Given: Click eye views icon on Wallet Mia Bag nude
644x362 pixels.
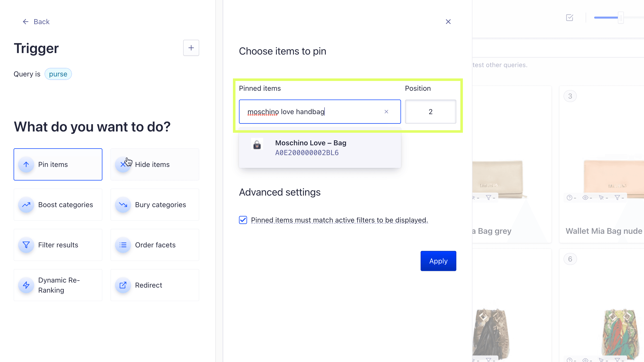Looking at the screenshot, I should 585,198.
